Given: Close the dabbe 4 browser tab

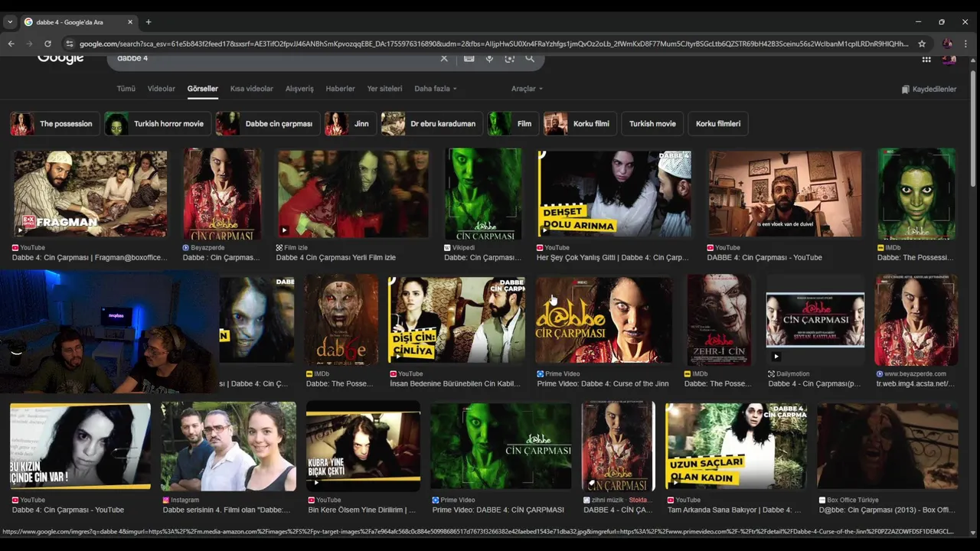Looking at the screenshot, I should click(129, 22).
